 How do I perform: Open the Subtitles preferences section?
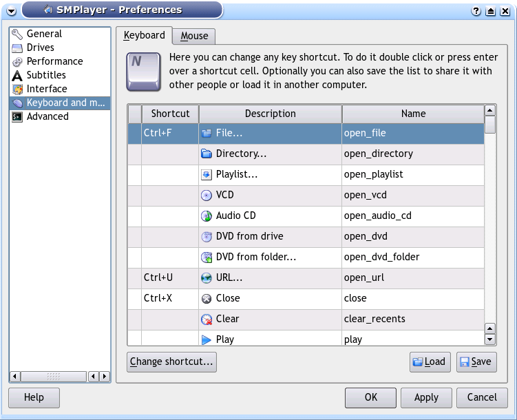point(60,75)
